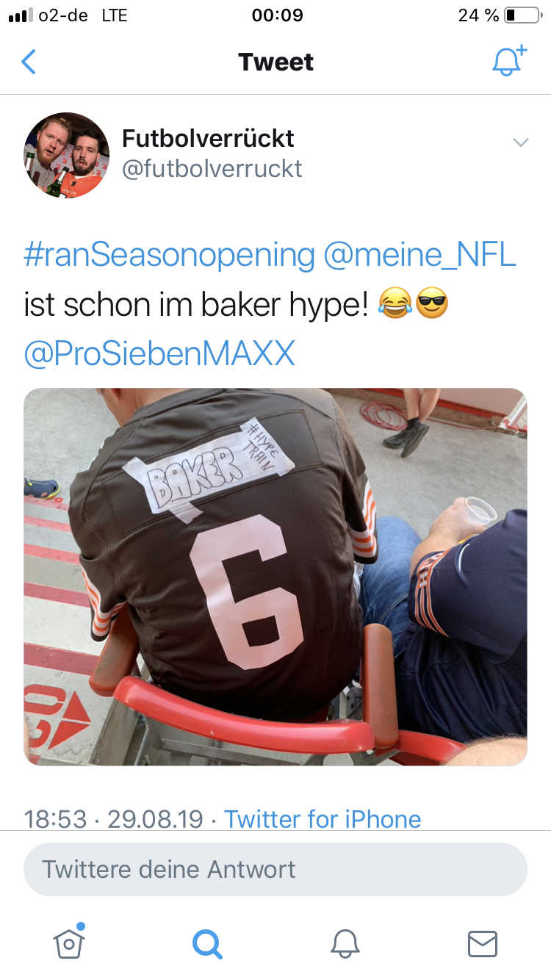Tap the tweet timestamp 18:53 · 29.08.19

click(x=114, y=818)
